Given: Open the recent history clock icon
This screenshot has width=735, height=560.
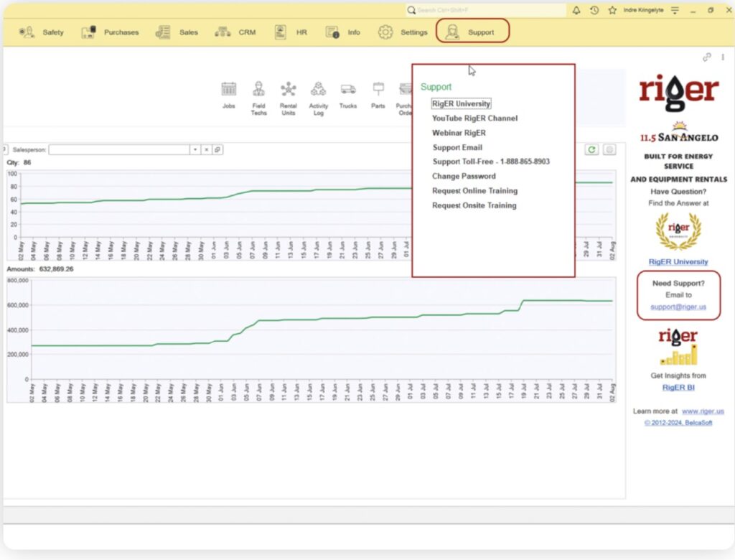Looking at the screenshot, I should [x=594, y=11].
